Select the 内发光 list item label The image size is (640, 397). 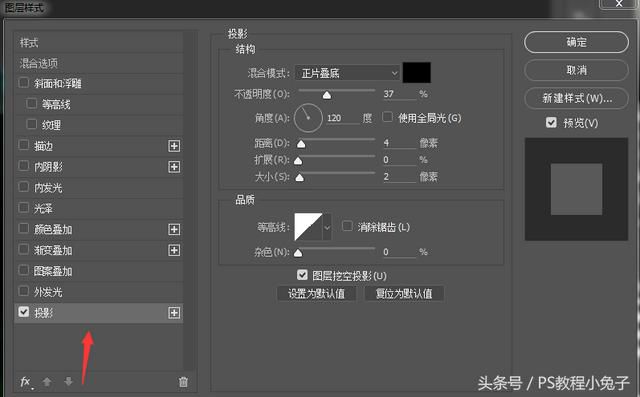[x=48, y=188]
